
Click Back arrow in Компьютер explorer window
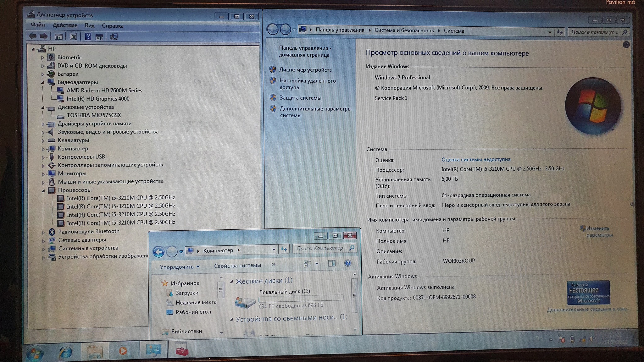(158, 252)
